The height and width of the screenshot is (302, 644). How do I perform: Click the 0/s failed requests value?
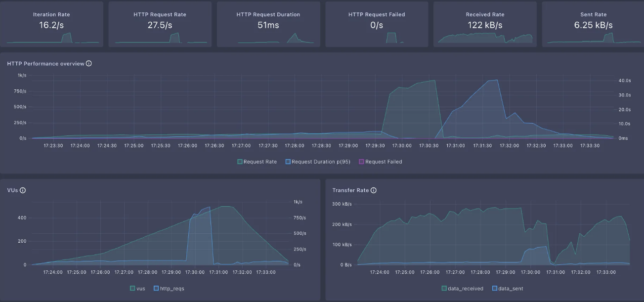click(x=377, y=25)
